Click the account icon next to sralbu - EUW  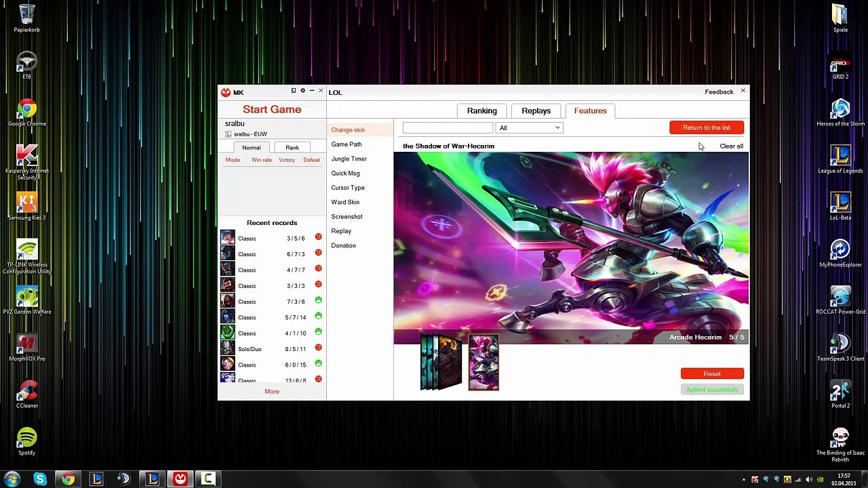tap(229, 134)
